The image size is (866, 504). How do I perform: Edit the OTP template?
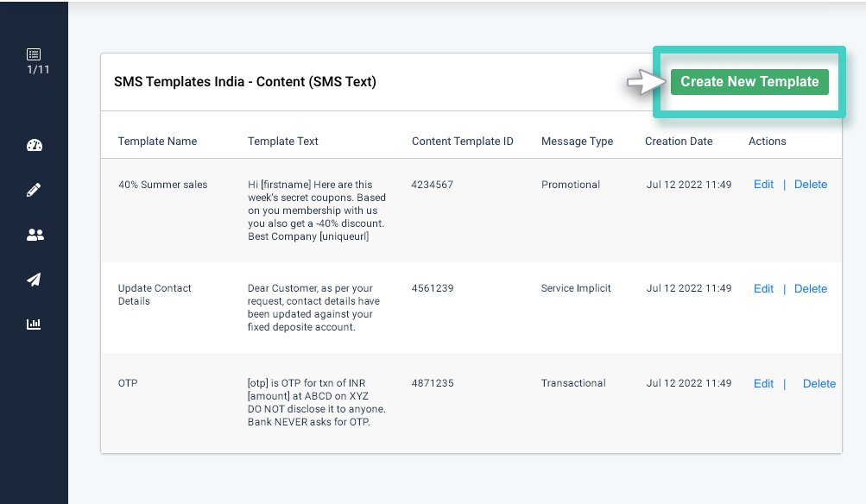[x=763, y=383]
